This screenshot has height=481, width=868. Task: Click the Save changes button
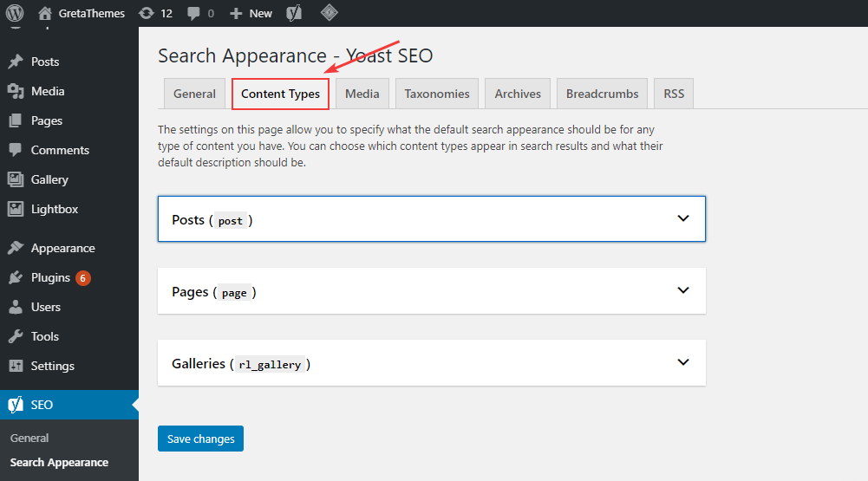[200, 439]
